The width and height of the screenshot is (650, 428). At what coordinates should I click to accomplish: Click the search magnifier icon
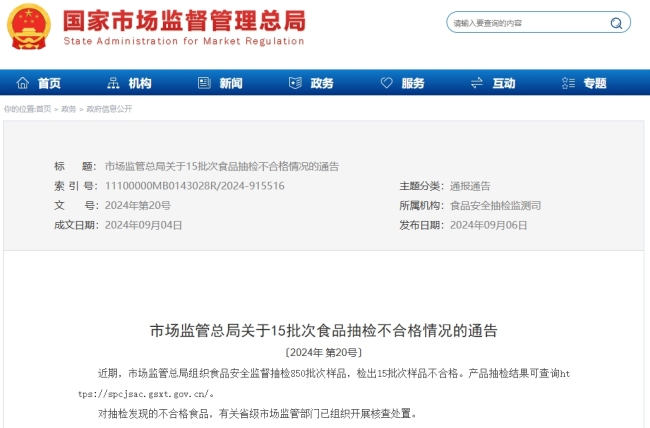click(x=616, y=23)
